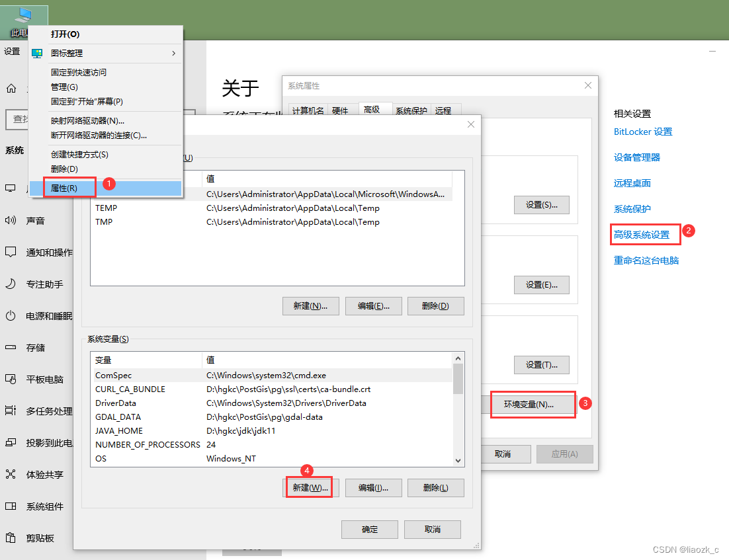This screenshot has height=560, width=729.
Task: Click the 应用(A) button
Action: 565,454
